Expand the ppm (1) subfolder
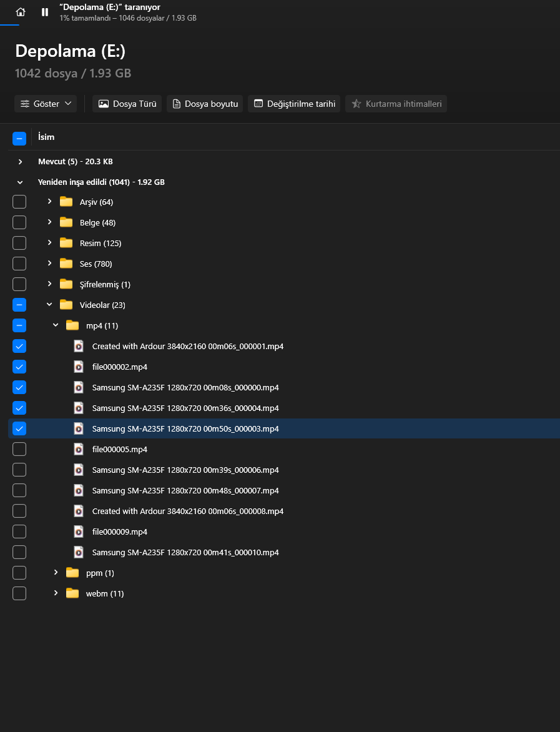The image size is (560, 732). [56, 572]
